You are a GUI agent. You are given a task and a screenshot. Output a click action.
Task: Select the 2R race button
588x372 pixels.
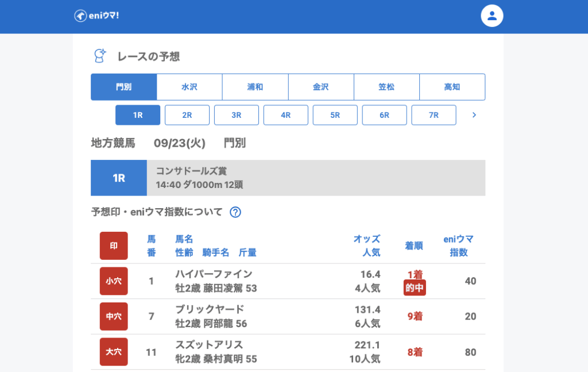point(187,115)
